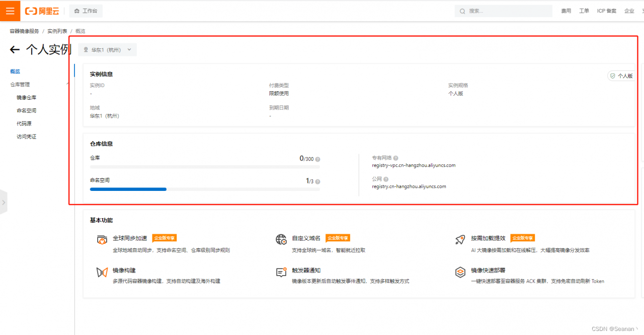
Task: Open the 自定义域名 feature title
Action: pyautogui.click(x=306, y=238)
